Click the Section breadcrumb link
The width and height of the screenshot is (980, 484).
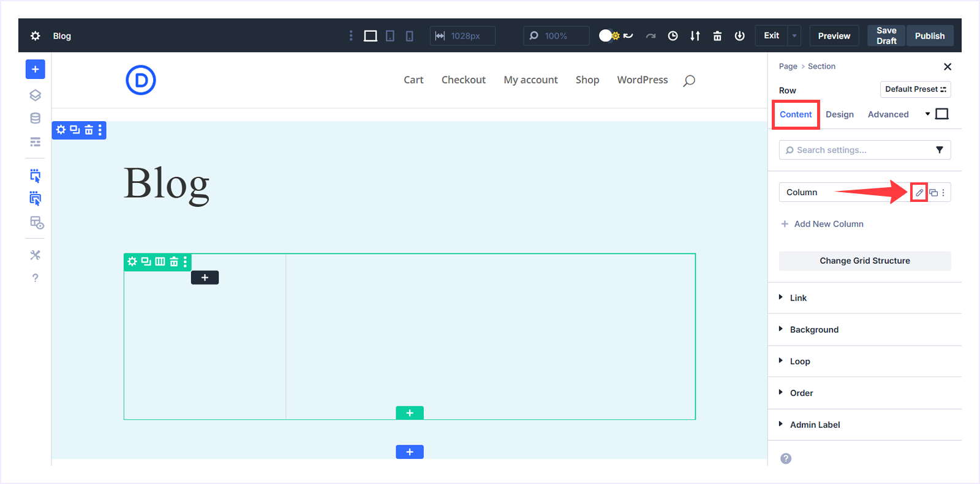pyautogui.click(x=821, y=66)
